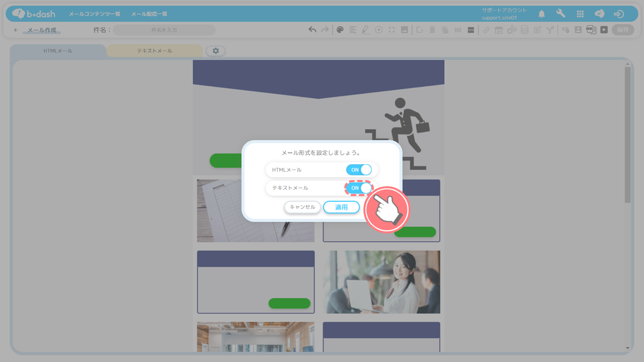Open the notification bell
Image resolution: width=644 pixels, height=362 pixels.
coord(542,14)
